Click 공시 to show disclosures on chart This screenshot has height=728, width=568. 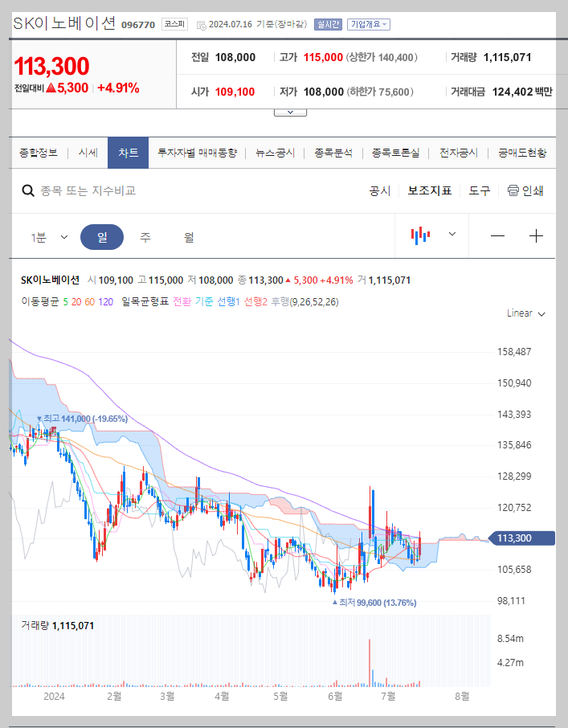point(378,191)
